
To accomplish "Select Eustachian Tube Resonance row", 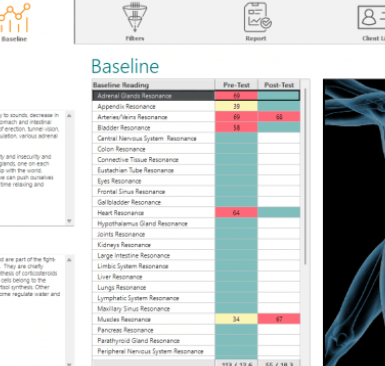I will pos(196,170).
